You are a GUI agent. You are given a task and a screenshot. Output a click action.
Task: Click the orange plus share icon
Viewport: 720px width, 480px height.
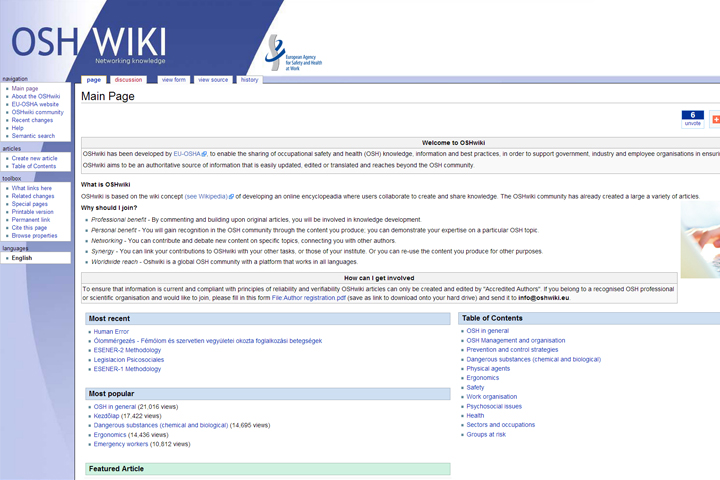click(715, 119)
